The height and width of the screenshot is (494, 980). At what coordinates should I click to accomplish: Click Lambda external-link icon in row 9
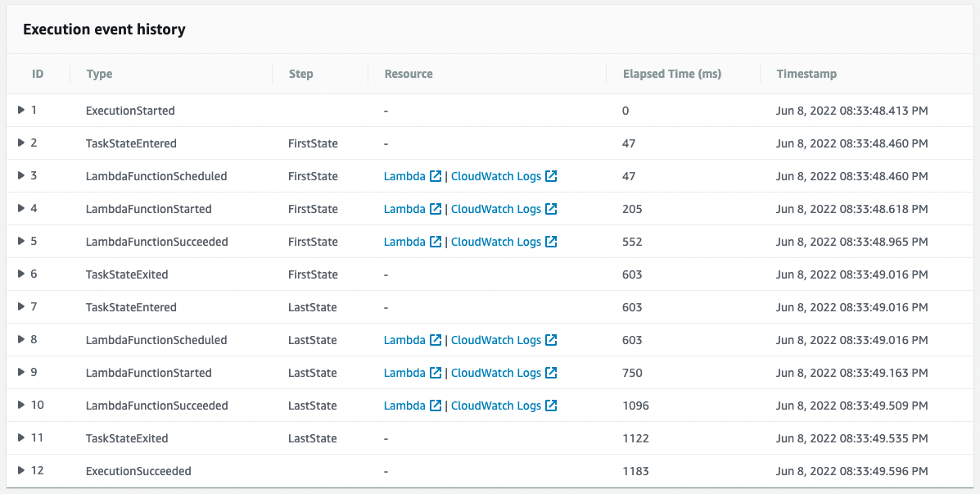(436, 373)
